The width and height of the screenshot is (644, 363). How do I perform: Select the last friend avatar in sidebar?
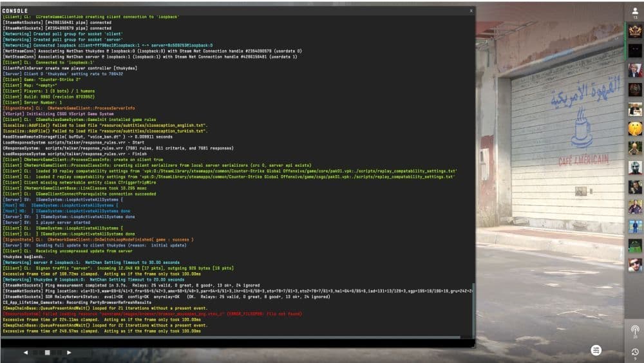click(x=635, y=265)
